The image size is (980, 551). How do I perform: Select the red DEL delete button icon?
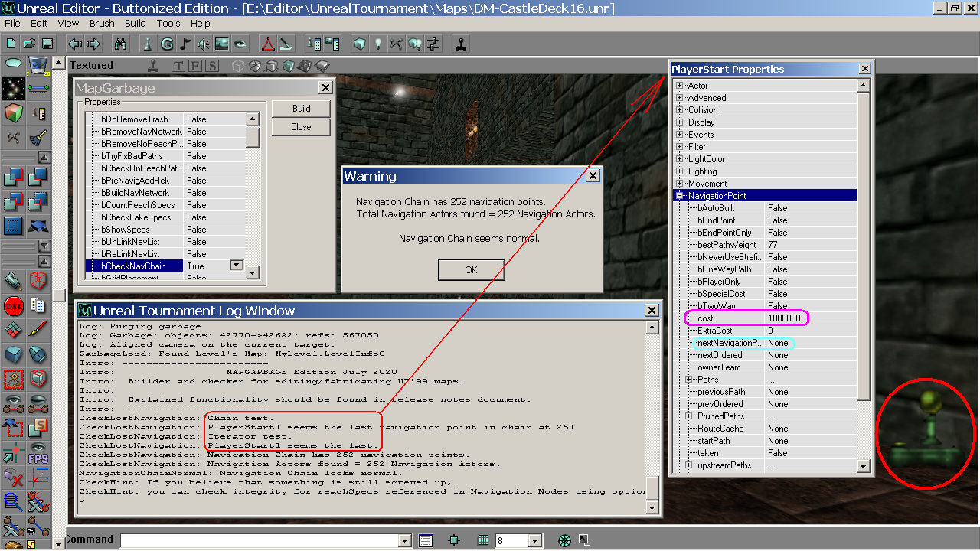[13, 306]
